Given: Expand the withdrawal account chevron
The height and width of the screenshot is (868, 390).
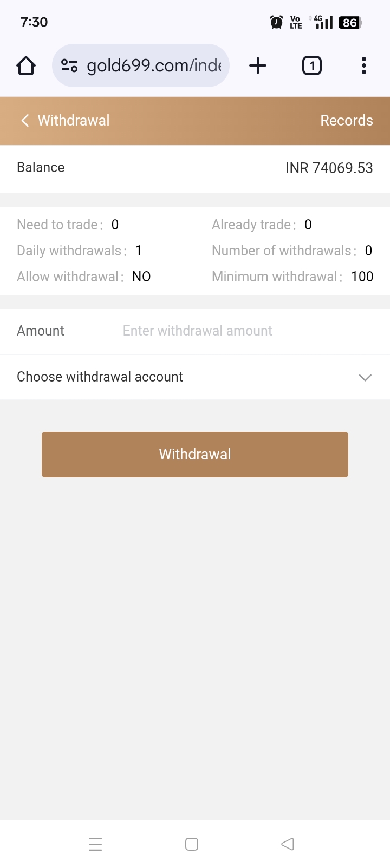Looking at the screenshot, I should 365,377.
